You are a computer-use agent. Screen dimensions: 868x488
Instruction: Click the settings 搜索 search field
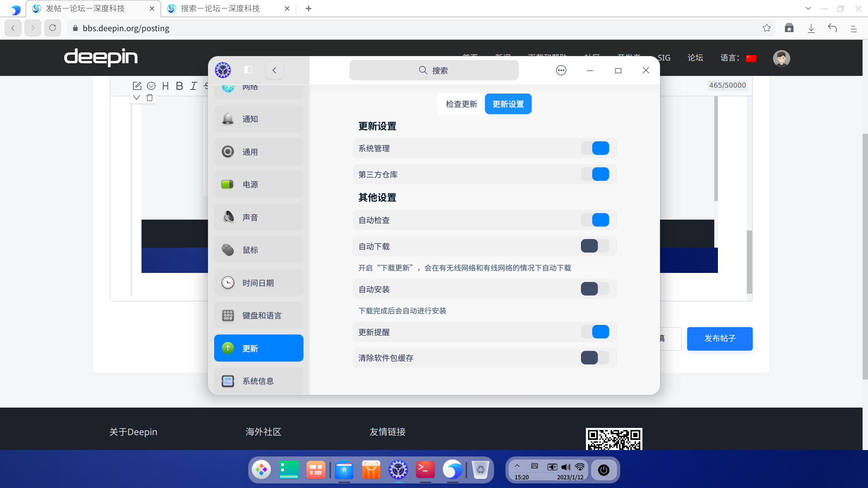tap(434, 70)
